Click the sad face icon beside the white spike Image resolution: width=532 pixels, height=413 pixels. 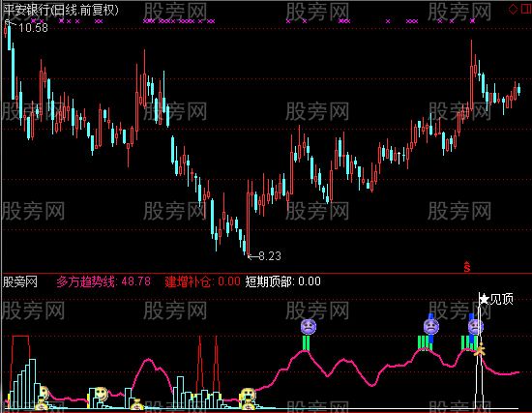[x=475, y=327]
